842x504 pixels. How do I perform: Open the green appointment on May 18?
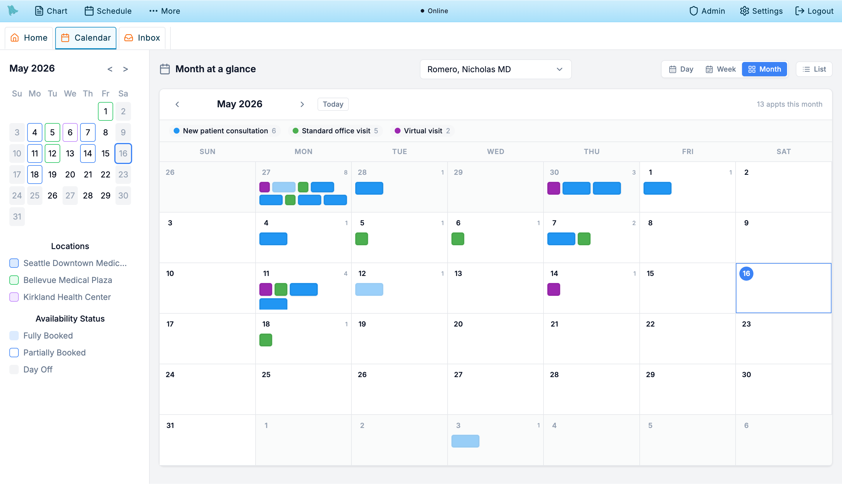coord(265,340)
